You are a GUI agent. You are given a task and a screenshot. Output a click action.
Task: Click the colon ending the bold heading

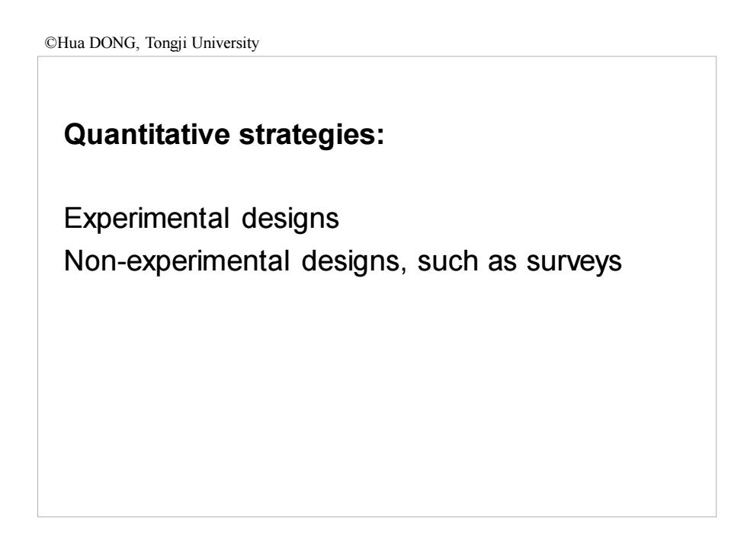(380, 136)
